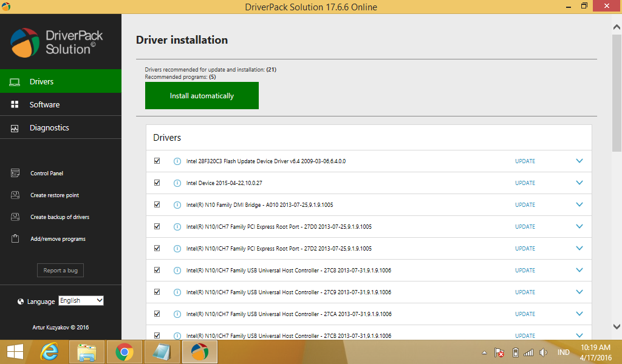This screenshot has width=622, height=364.
Task: Open Control Panel from sidebar
Action: coord(47,173)
